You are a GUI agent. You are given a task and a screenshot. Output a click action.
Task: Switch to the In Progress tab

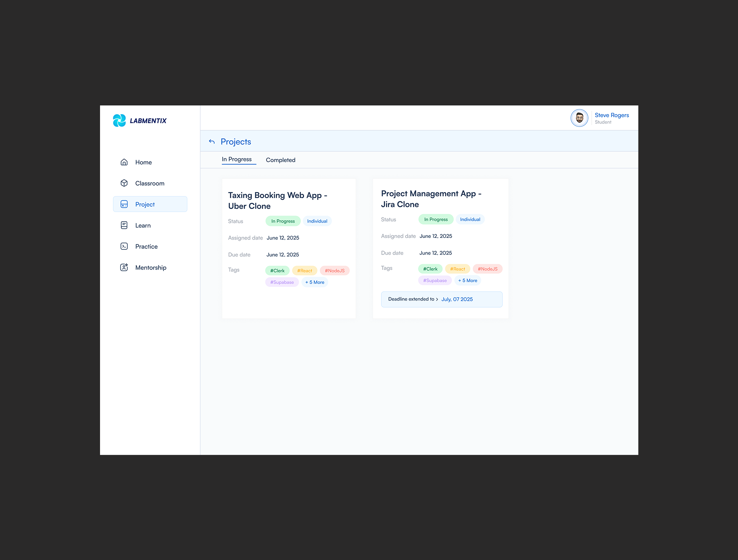pyautogui.click(x=237, y=159)
